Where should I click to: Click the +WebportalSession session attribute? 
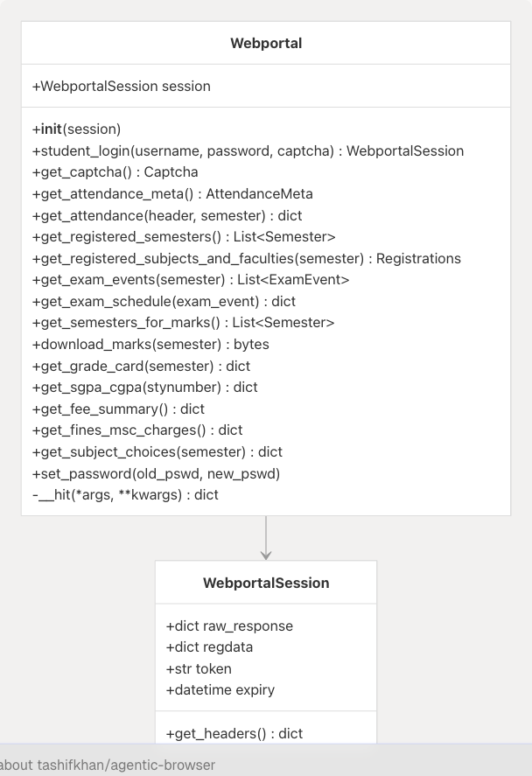coord(122,86)
